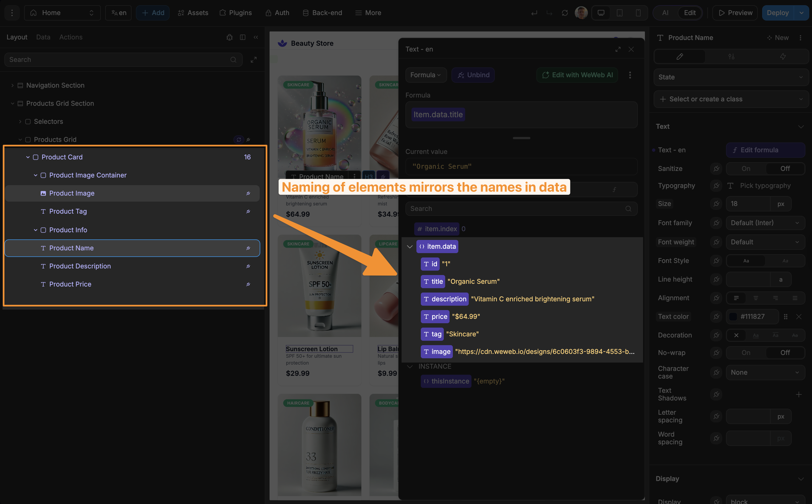This screenshot has height=504, width=812.
Task: Collapse the item.data tree node
Action: (410, 247)
